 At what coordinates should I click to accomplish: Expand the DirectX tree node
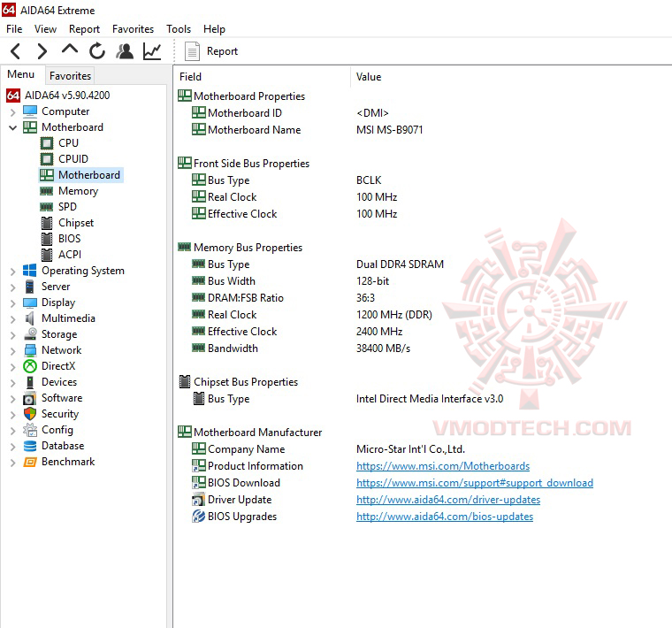12,366
